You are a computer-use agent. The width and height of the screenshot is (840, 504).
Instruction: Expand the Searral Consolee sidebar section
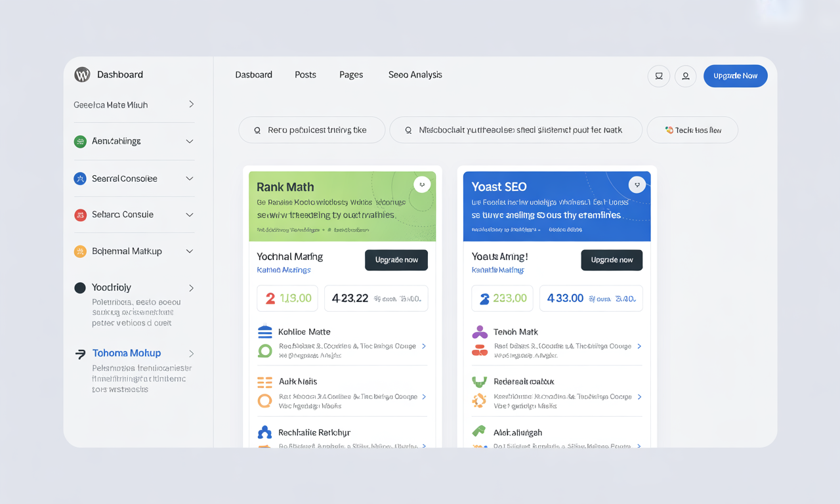190,178
